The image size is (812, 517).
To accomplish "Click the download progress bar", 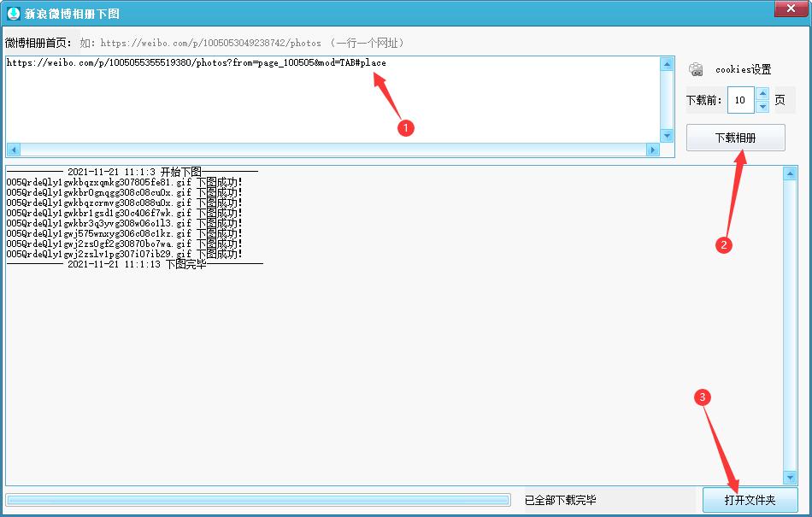I will pos(258,500).
